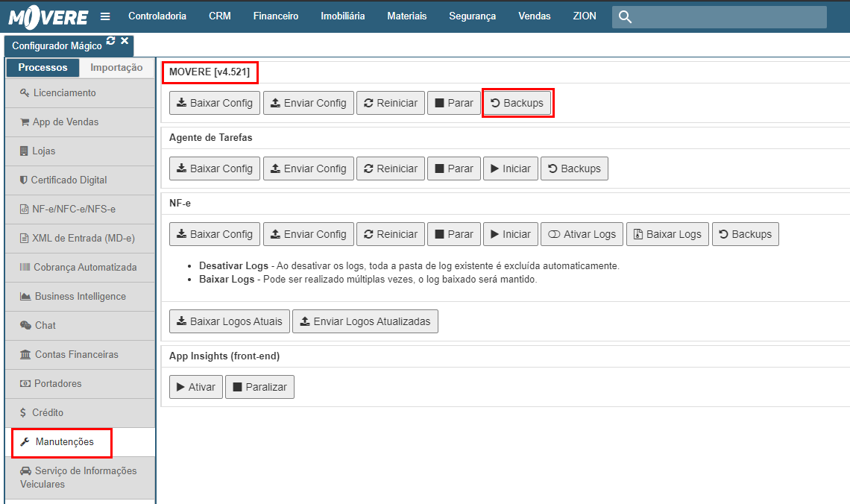Image resolution: width=850 pixels, height=504 pixels.
Task: Toggle Ativar Logs for NF-e
Action: 582,234
